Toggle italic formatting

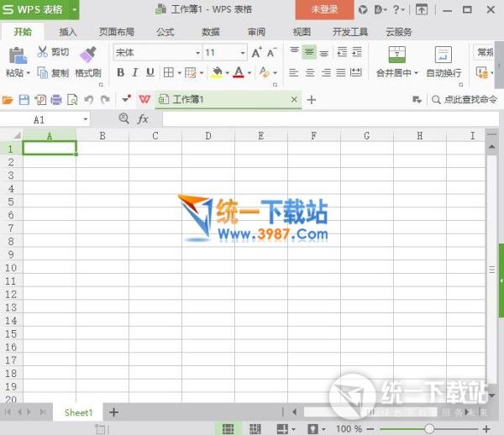point(135,72)
